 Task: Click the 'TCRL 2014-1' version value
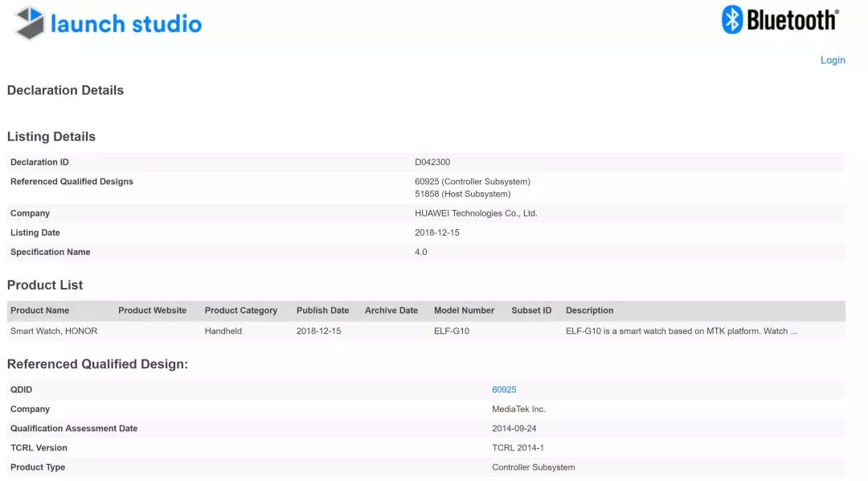[518, 448]
